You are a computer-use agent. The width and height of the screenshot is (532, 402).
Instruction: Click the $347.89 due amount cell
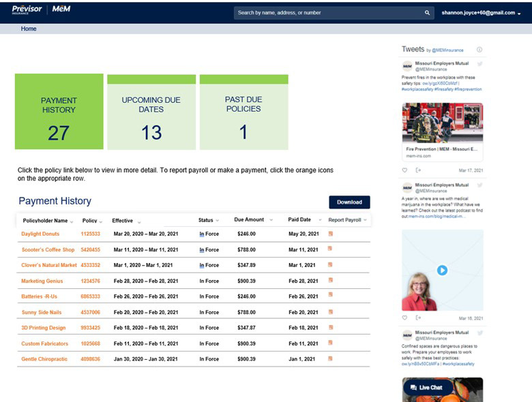pyautogui.click(x=246, y=265)
